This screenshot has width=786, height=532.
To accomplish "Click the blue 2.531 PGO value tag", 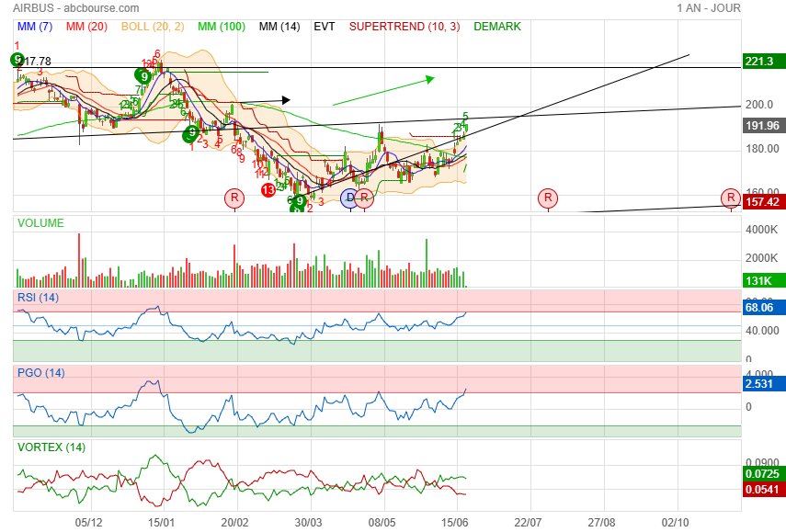I will tap(764, 384).
